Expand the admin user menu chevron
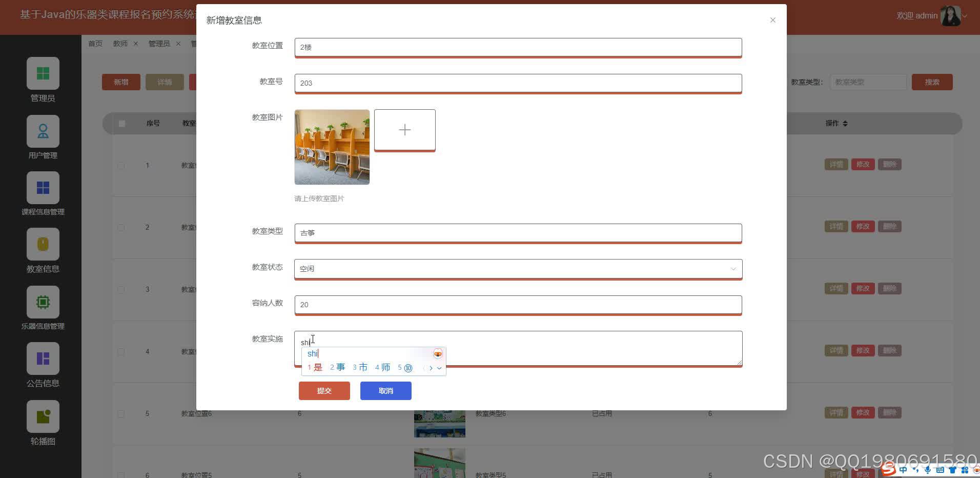This screenshot has width=980, height=478. click(x=965, y=16)
